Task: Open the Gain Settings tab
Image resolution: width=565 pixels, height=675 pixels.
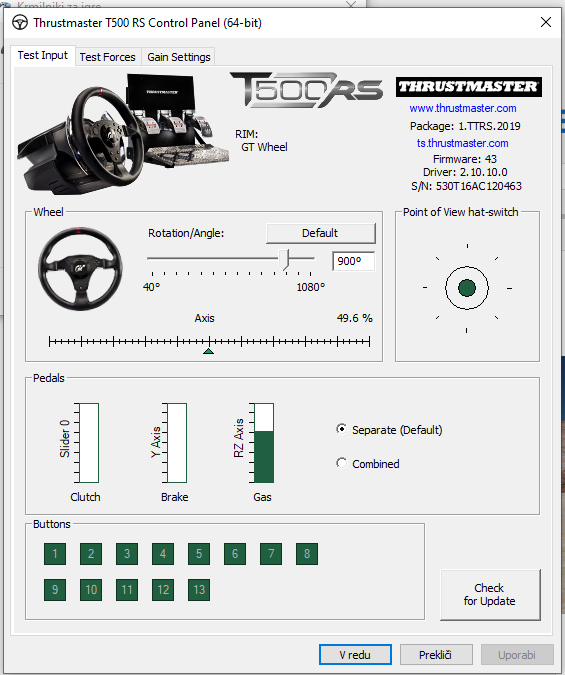Action: (178, 57)
